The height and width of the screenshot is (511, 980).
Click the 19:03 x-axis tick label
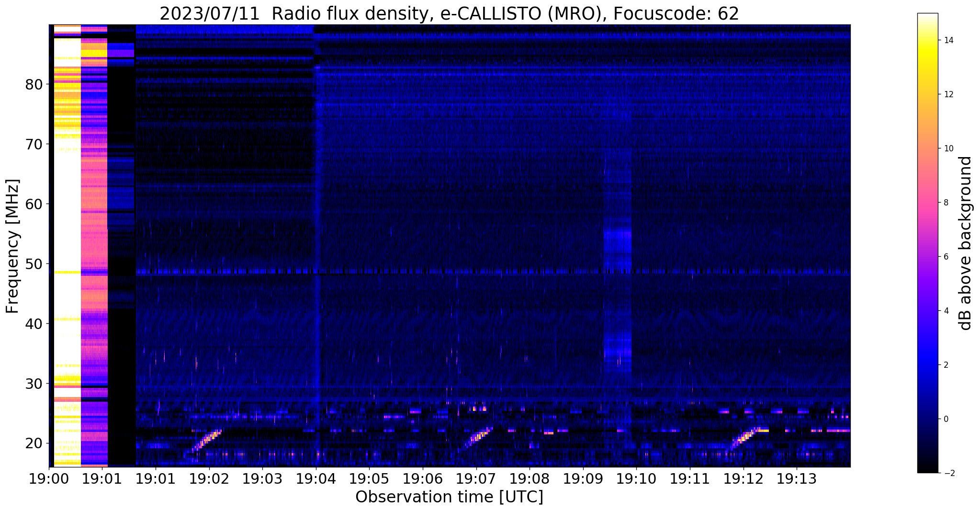262,479
